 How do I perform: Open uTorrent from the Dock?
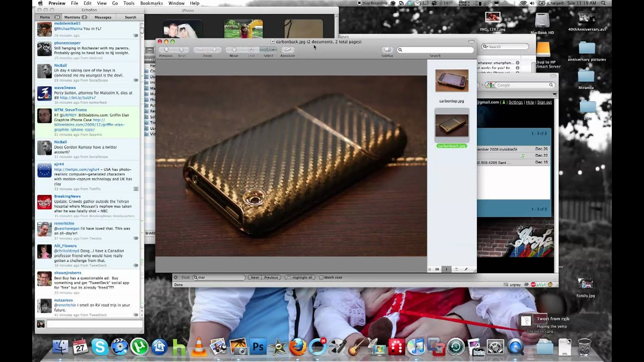(139, 347)
